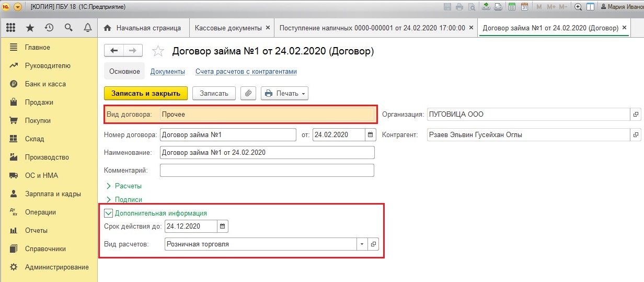644x282 pixels.
Task: Open the notifications bell
Action: [88, 28]
